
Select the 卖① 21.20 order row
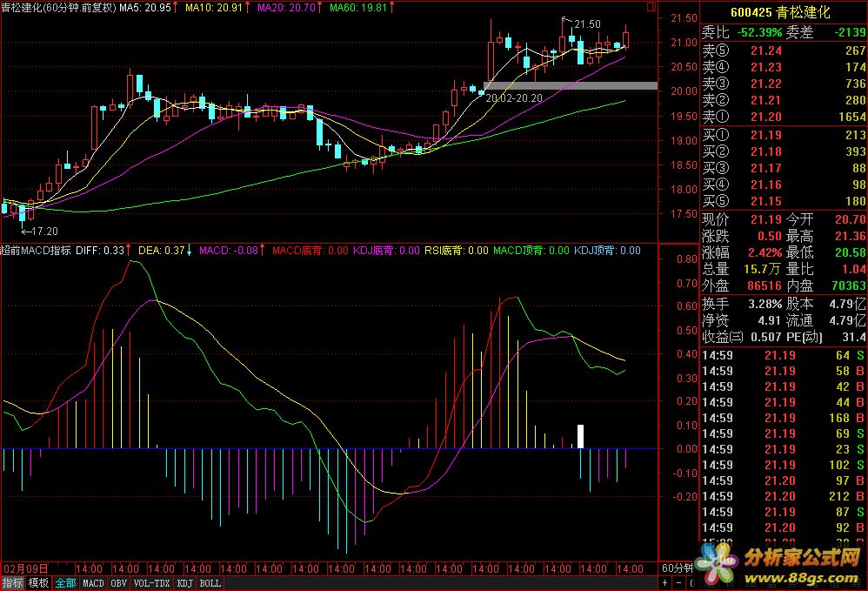coord(784,117)
